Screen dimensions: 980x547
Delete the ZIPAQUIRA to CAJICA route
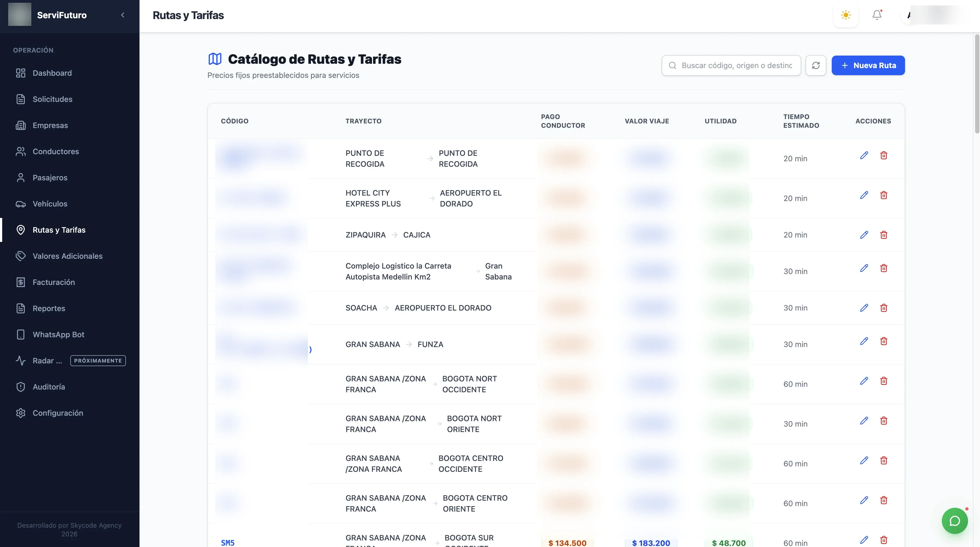[884, 235]
